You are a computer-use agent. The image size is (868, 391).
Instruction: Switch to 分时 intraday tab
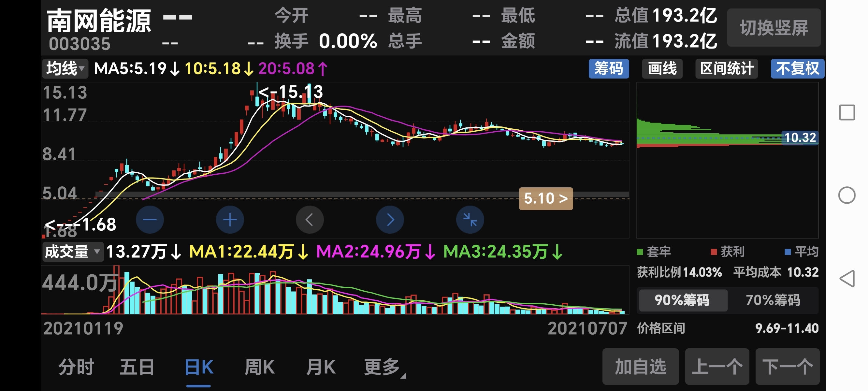(x=76, y=367)
